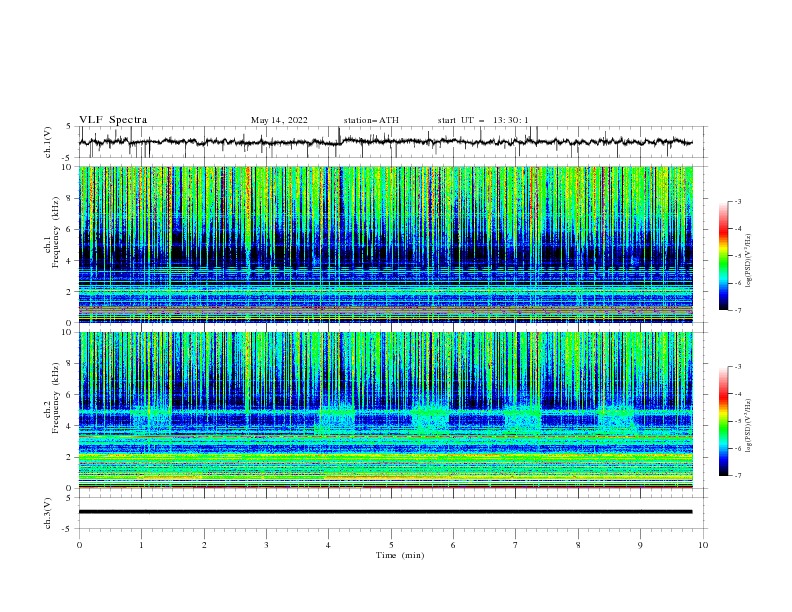Click the "VLF Spectra" plot title
The height and width of the screenshot is (612, 792).
pos(113,120)
